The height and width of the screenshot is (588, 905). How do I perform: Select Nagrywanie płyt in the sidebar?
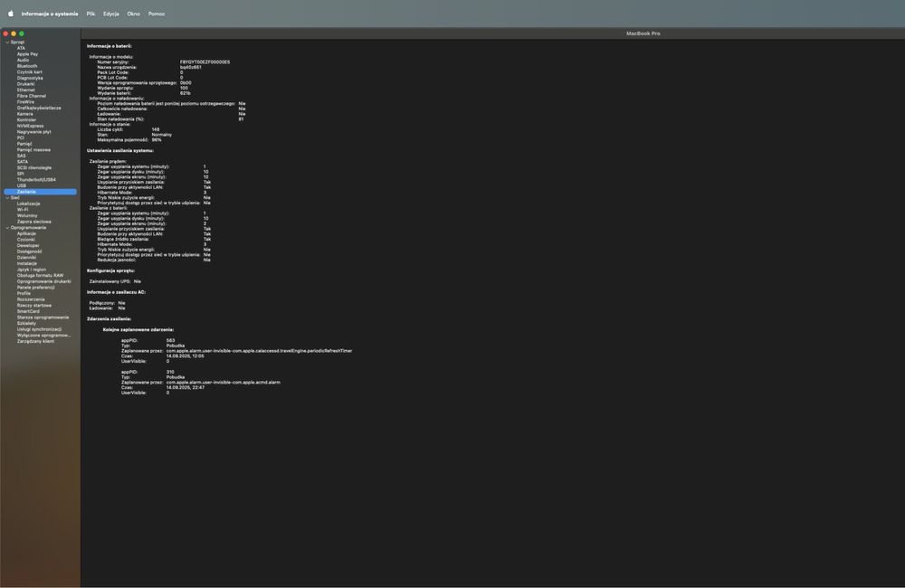(33, 132)
